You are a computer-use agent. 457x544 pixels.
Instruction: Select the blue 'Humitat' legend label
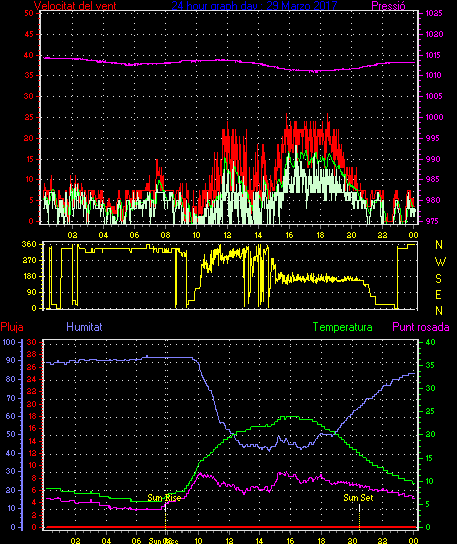point(84,327)
